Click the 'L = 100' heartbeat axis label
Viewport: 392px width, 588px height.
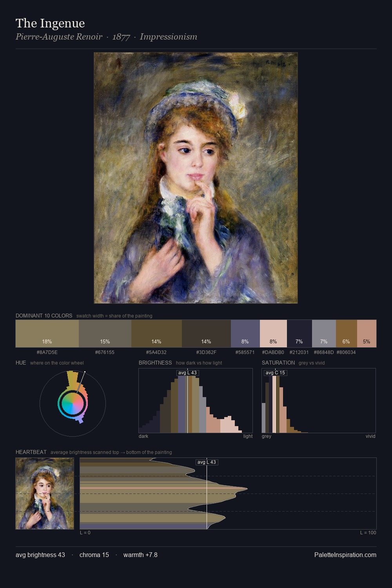point(368,533)
